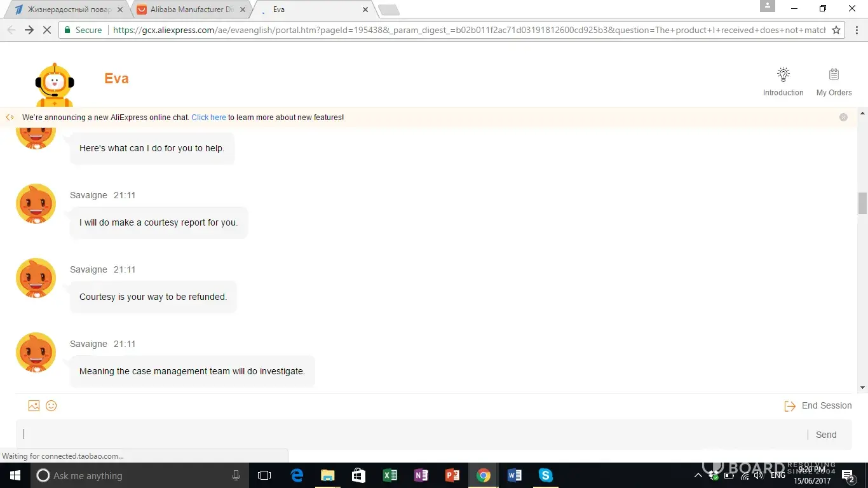Click the 'Eva' page heading

click(116, 79)
